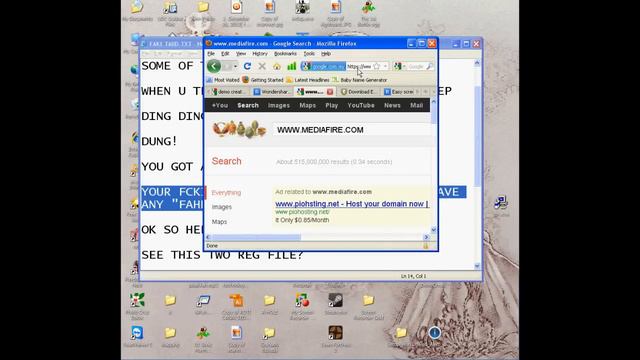Viewport: 640px width, 360px height.
Task: Click Firefox's green Back arrow button
Action: click(213, 66)
